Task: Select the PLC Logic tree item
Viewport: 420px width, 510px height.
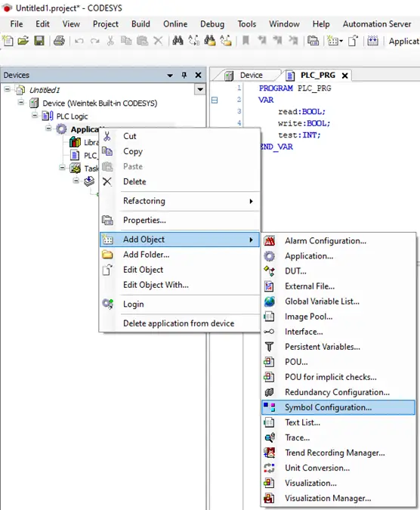Action: (x=72, y=116)
